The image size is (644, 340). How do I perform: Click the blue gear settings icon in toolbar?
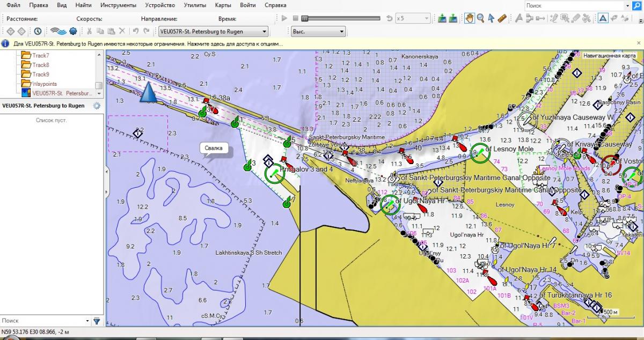point(73,32)
